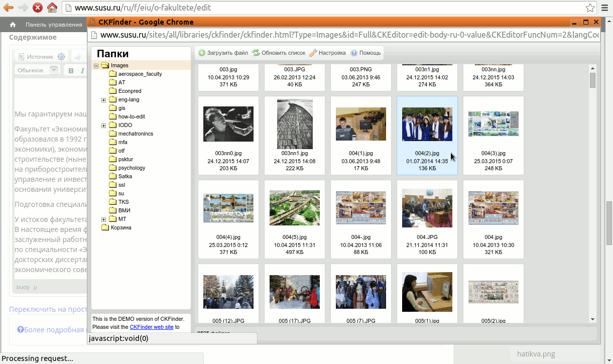Click the CKFinder popup URL field
This screenshot has height=364, width=613.
[x=344, y=35]
